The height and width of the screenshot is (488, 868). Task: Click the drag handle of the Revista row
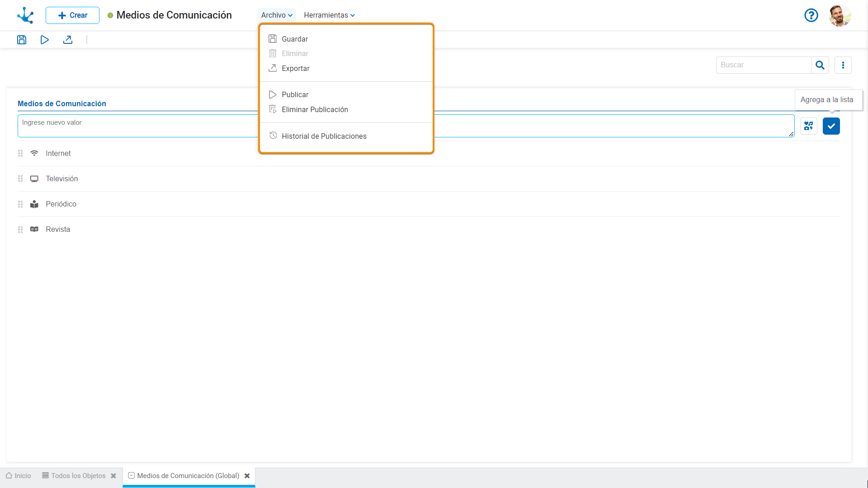click(x=20, y=230)
